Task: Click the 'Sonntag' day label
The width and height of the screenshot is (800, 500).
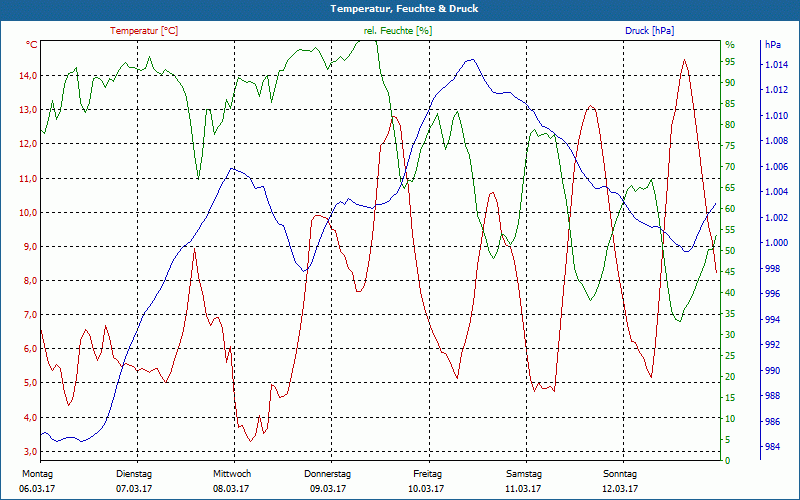Action: (x=620, y=473)
